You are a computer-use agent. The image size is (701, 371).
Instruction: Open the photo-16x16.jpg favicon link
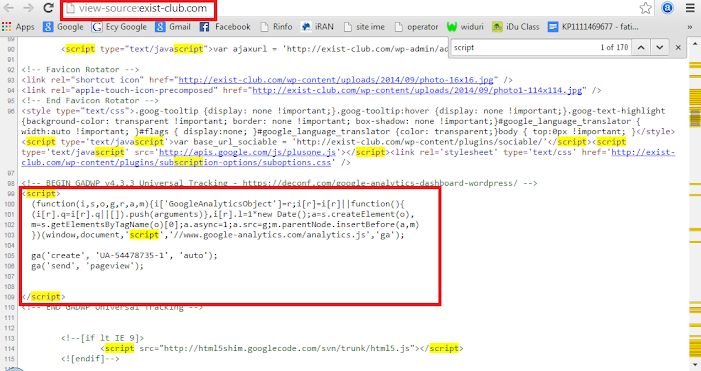click(336, 80)
